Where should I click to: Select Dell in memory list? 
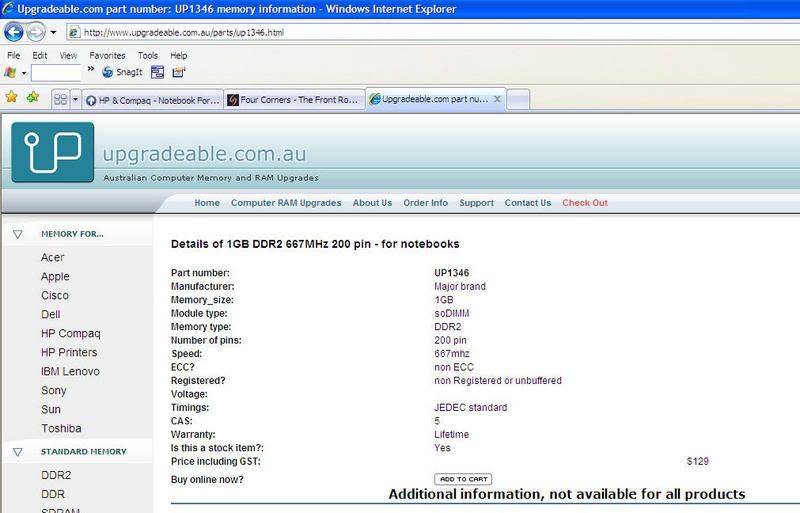tap(51, 314)
